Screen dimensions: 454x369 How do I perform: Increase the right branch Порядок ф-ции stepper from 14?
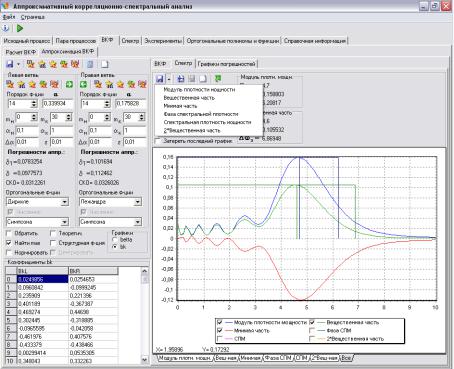tap(107, 102)
